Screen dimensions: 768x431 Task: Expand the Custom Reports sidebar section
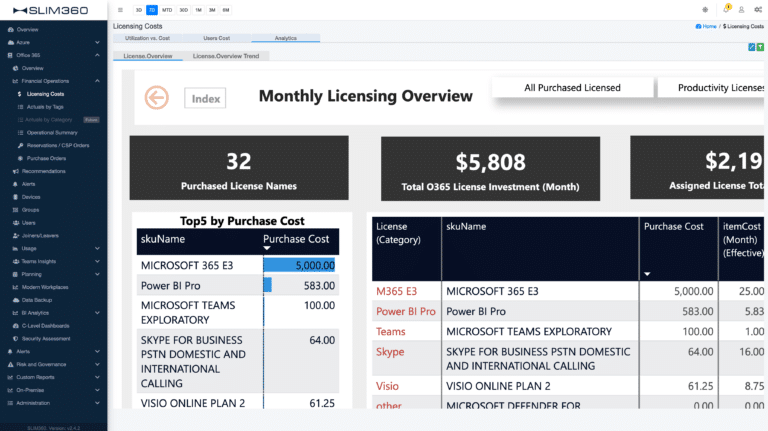tap(53, 377)
